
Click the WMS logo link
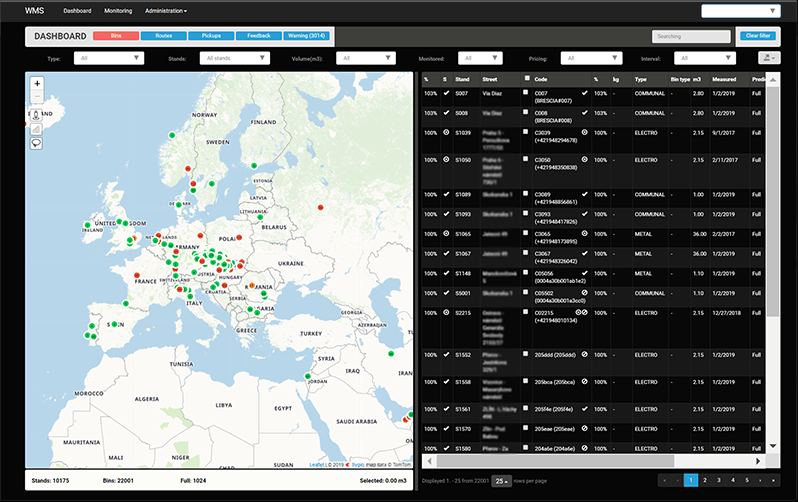35,11
